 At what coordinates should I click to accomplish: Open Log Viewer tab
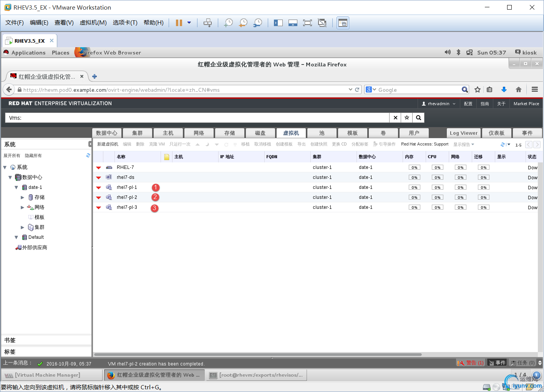click(x=464, y=133)
